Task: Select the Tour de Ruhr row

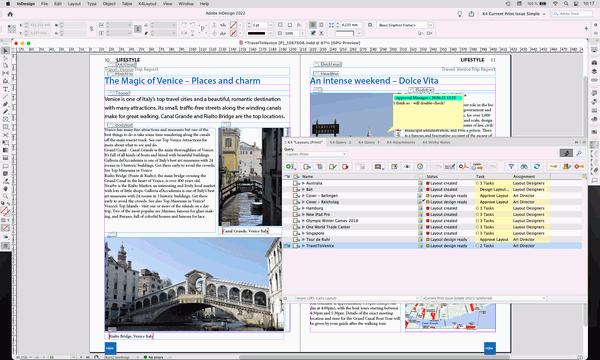Action: (x=432, y=239)
